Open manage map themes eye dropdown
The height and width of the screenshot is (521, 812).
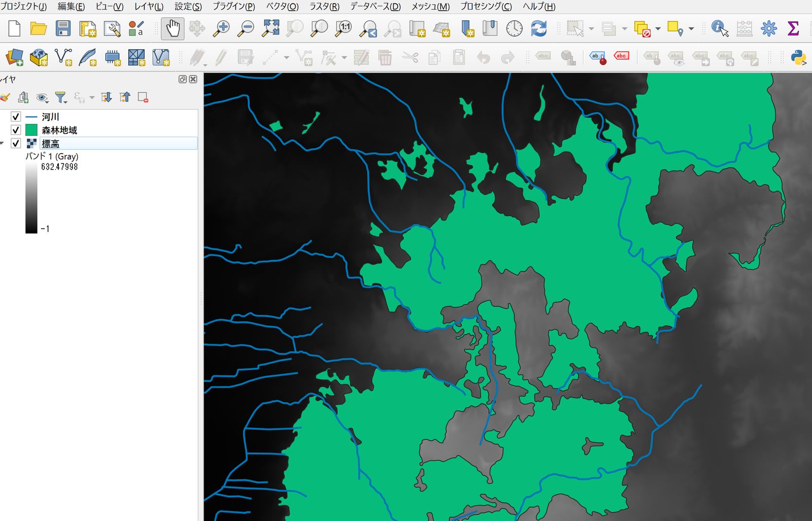point(42,97)
